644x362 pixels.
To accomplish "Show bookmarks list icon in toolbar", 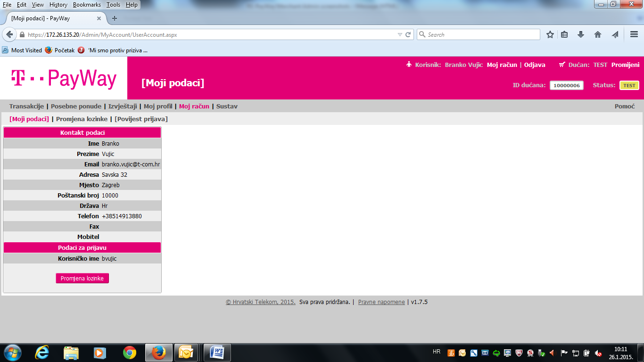I will click(x=564, y=35).
